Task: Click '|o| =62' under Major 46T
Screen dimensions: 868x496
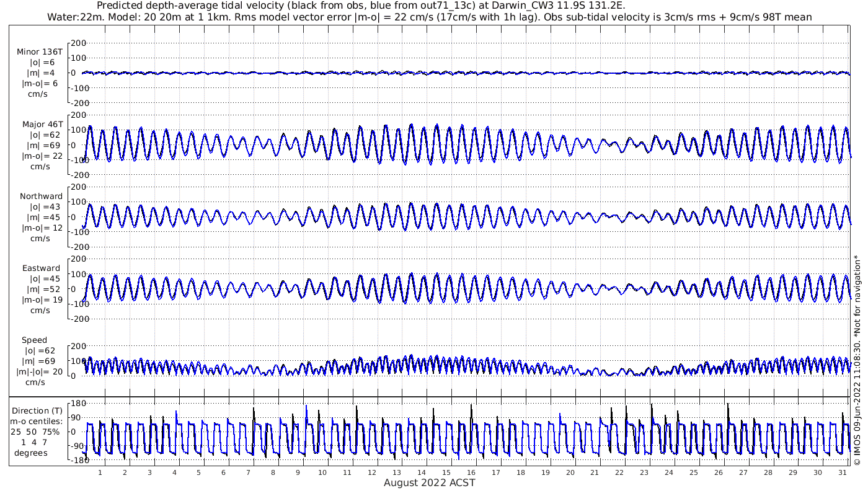Action: 44,135
